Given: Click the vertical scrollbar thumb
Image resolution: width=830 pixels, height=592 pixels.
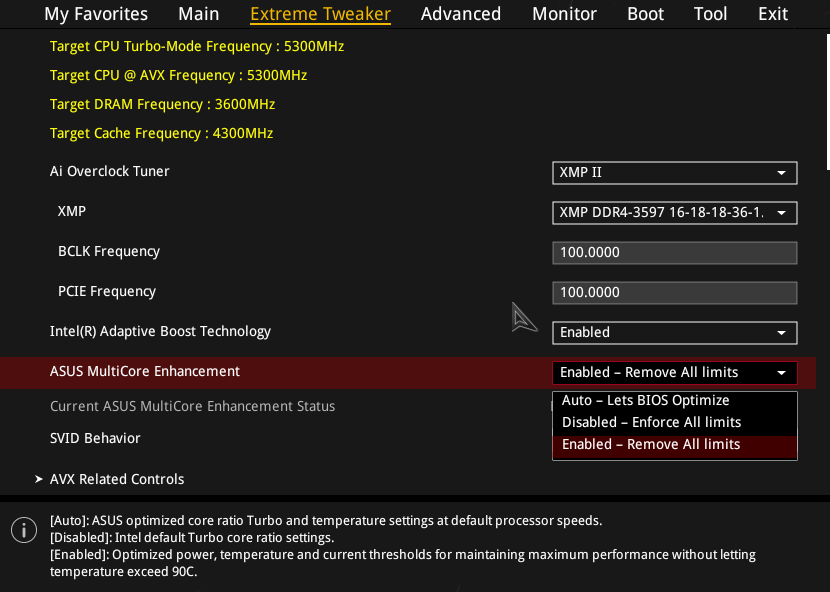Looking at the screenshot, I should click(x=828, y=102).
